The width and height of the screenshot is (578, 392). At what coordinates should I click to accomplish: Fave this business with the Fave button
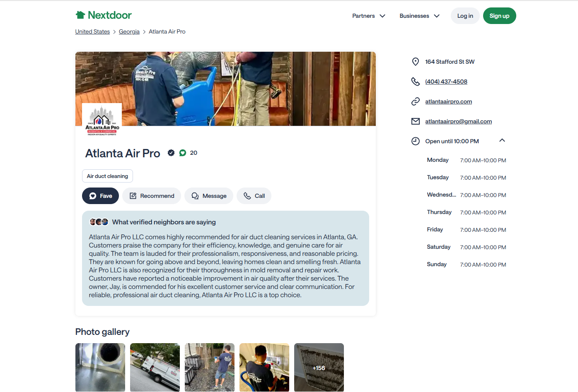[x=100, y=196]
